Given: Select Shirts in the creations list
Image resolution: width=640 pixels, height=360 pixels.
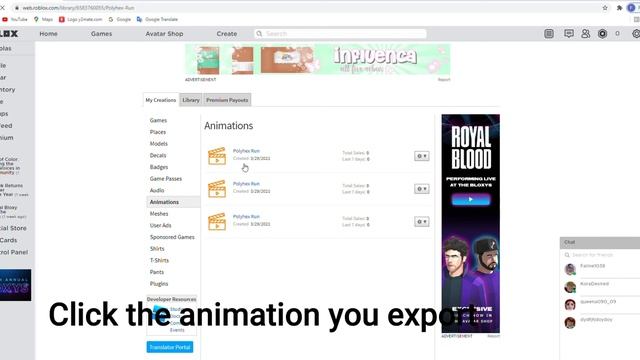Looking at the screenshot, I should pos(157,249).
